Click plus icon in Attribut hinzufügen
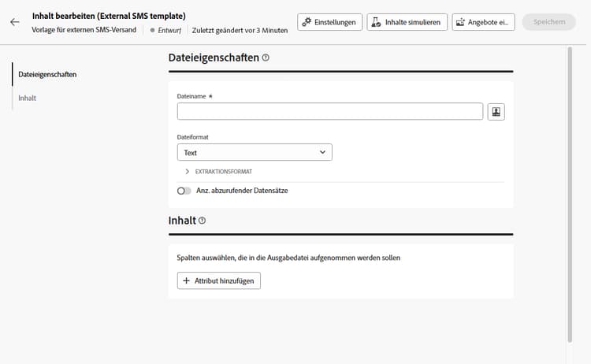This screenshot has height=364, width=591. [x=186, y=280]
